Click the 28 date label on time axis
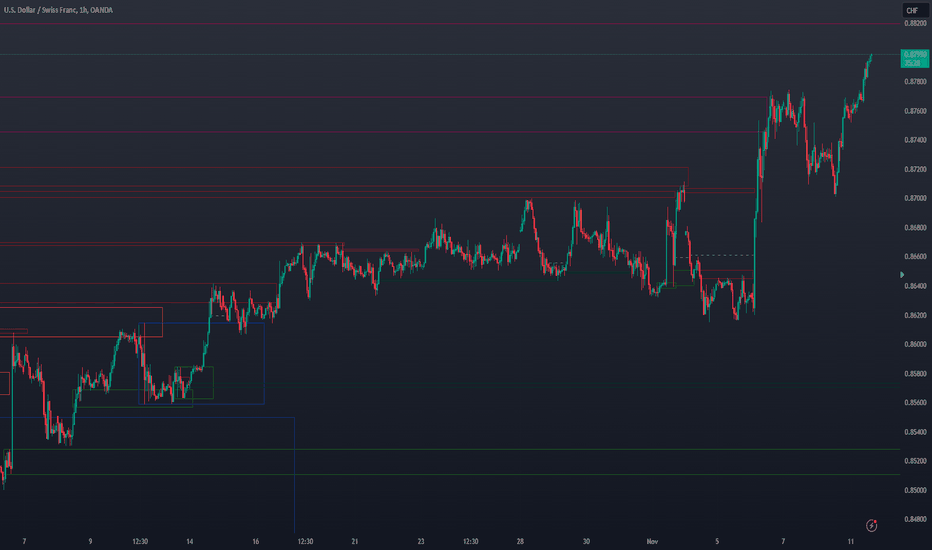 tap(520, 542)
